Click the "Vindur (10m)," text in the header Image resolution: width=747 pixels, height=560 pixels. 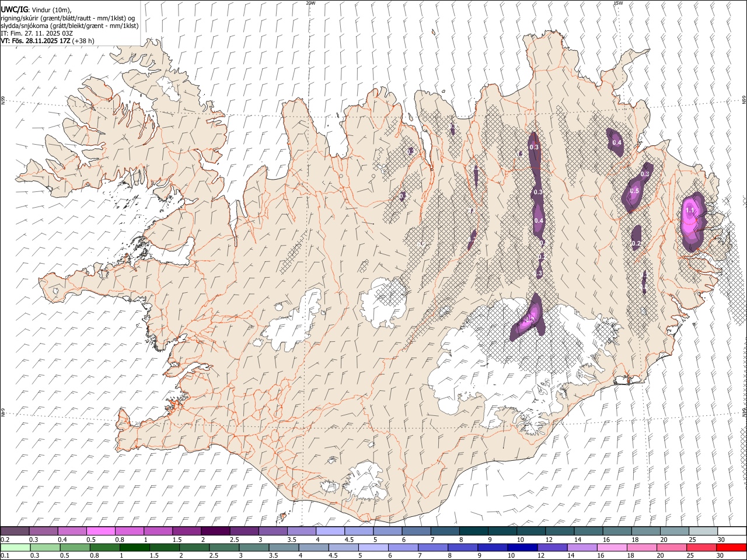pyautogui.click(x=52, y=10)
